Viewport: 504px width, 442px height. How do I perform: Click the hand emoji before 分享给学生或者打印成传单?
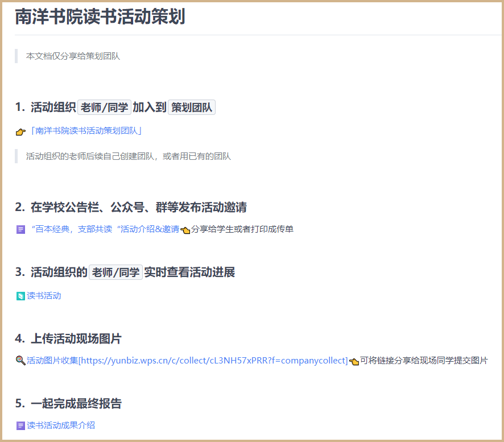click(x=185, y=230)
